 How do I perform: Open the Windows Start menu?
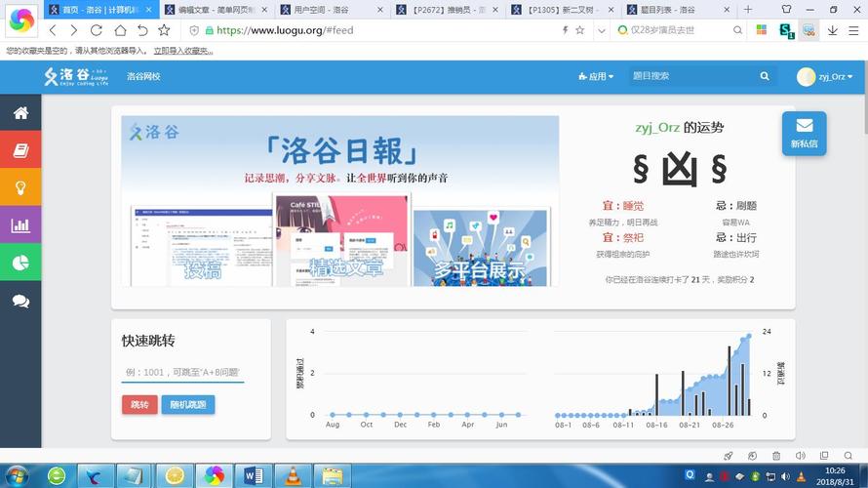[17, 476]
